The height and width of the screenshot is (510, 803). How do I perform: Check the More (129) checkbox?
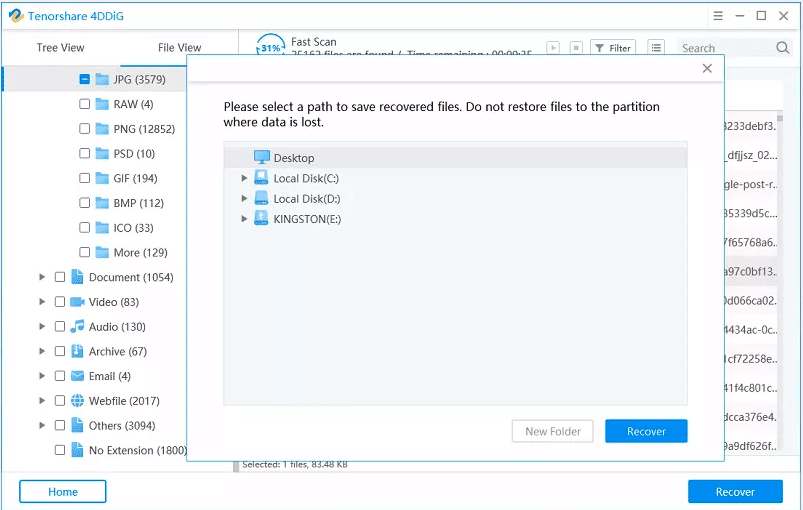[84, 252]
